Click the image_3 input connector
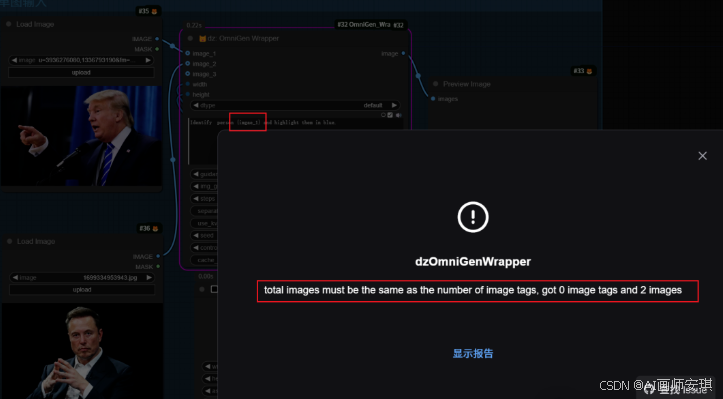 coord(188,74)
